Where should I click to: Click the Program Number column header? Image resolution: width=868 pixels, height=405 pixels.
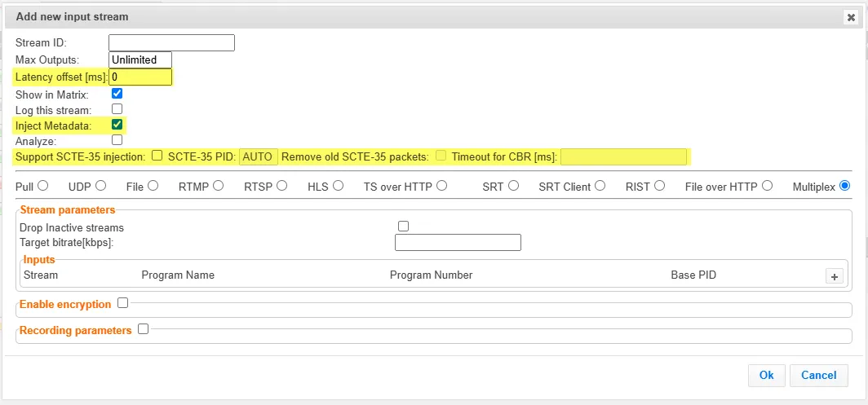[432, 275]
